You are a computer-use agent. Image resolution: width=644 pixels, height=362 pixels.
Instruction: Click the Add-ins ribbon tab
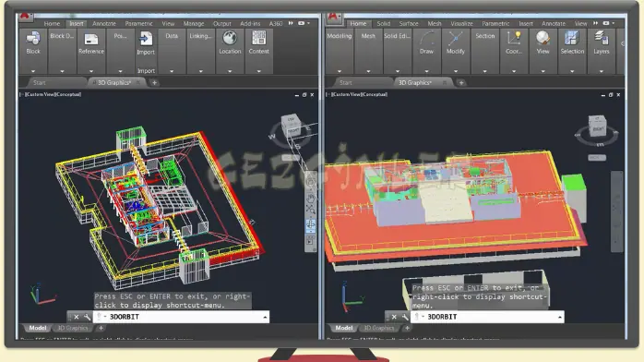[250, 23]
